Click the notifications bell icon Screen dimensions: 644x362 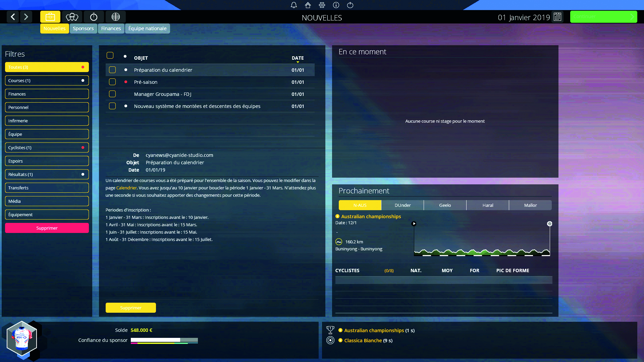tap(294, 5)
